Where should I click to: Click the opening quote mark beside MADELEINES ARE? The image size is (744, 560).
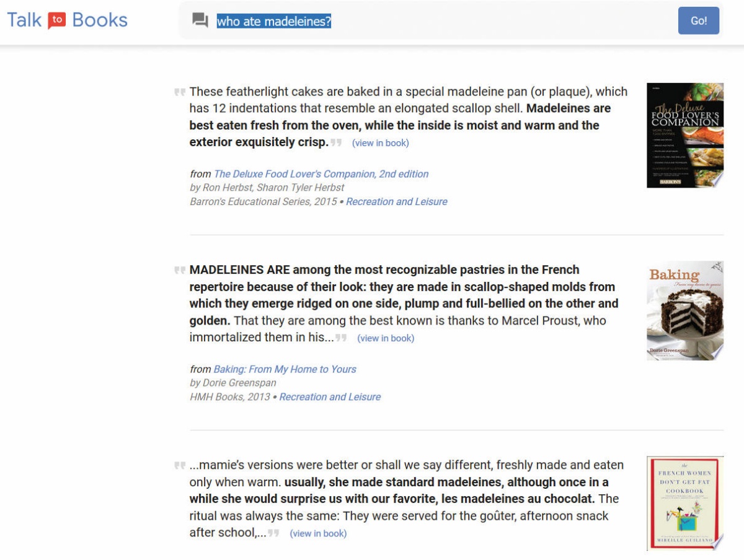pyautogui.click(x=180, y=270)
